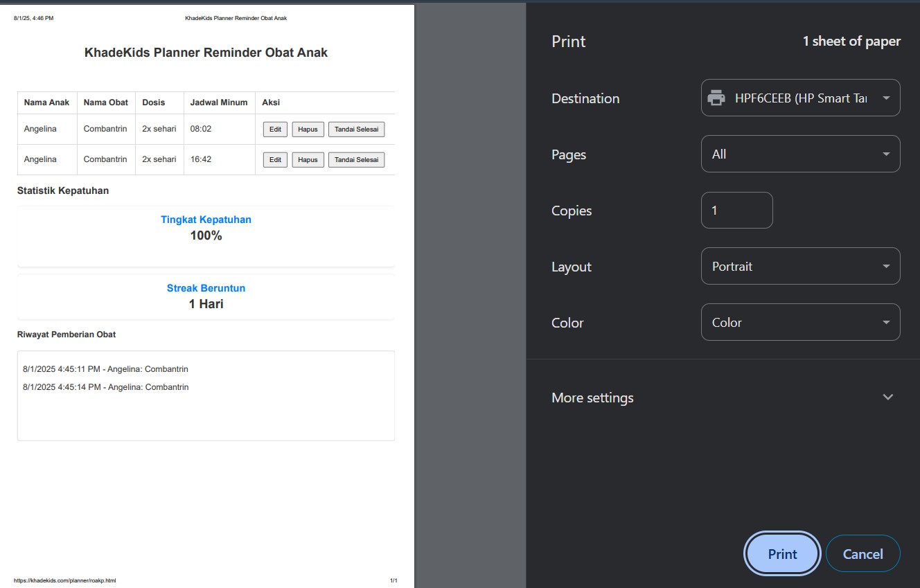Click the 100% compliance value

pyautogui.click(x=206, y=235)
